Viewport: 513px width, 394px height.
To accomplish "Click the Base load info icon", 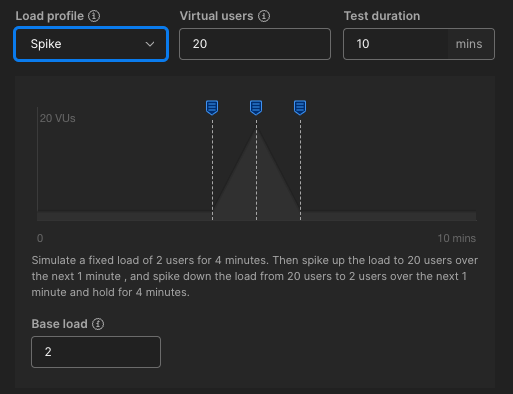I will pyautogui.click(x=98, y=324).
